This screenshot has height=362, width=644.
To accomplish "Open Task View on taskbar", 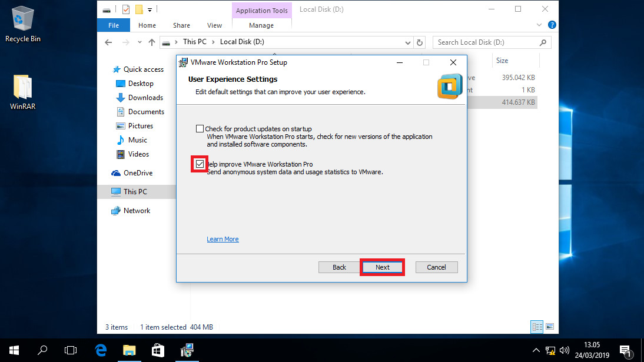I will click(71, 350).
